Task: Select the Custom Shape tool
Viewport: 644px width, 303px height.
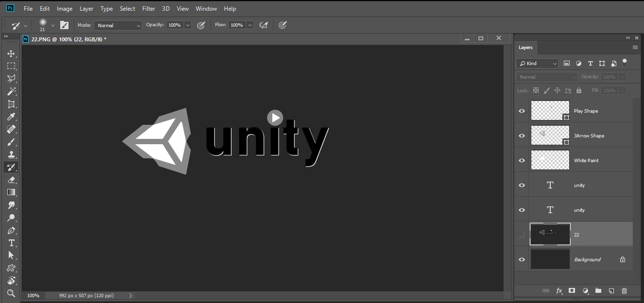Action: (11, 268)
